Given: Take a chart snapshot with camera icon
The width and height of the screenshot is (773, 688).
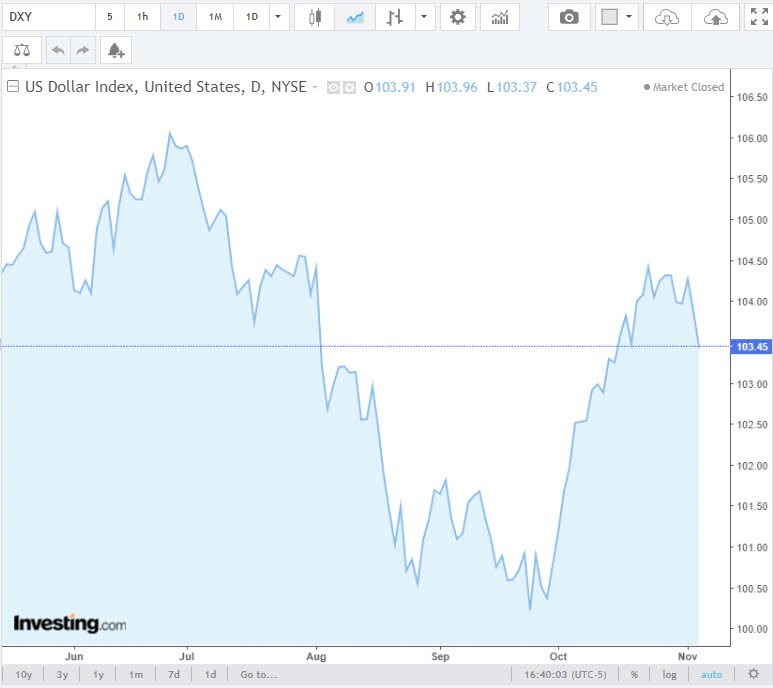Looking at the screenshot, I should [x=569, y=17].
